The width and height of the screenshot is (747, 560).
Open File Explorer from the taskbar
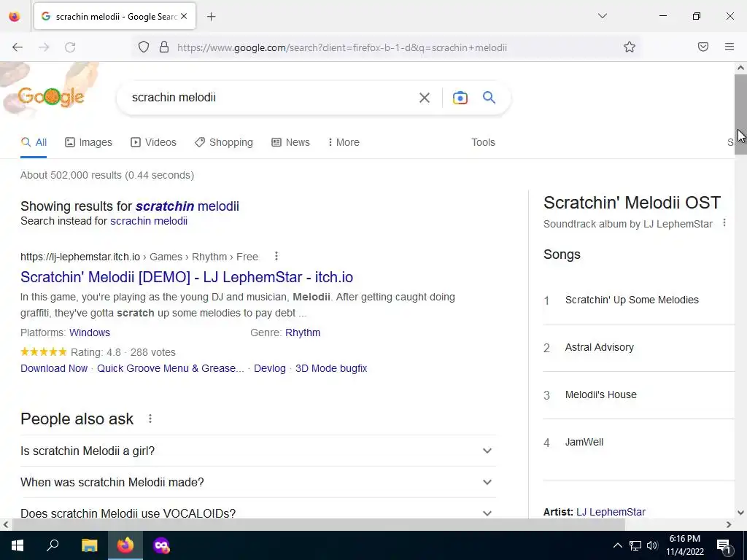[89, 545]
